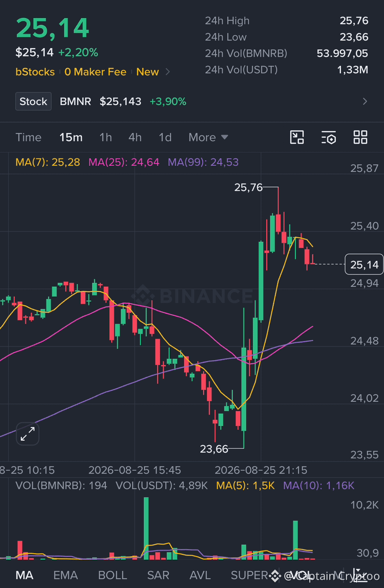The image size is (384, 588).
Task: Click the MA(25): 24,64 label
Action: pyautogui.click(x=124, y=162)
